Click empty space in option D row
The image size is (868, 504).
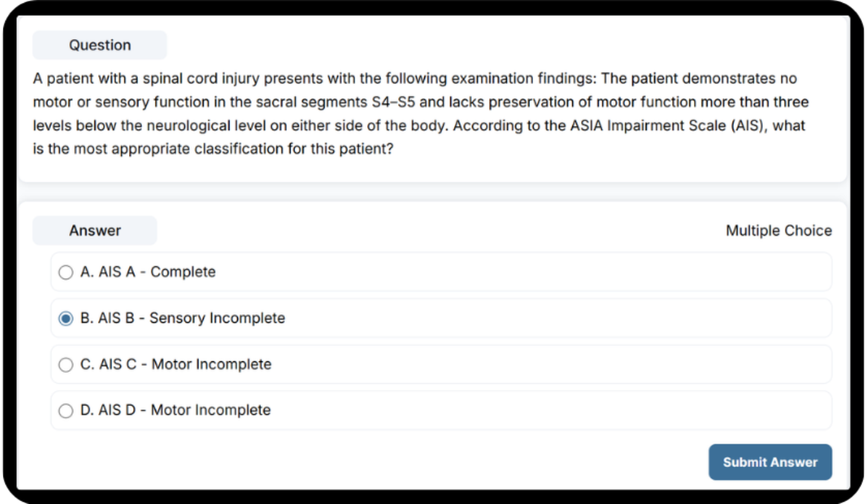[x=550, y=410]
